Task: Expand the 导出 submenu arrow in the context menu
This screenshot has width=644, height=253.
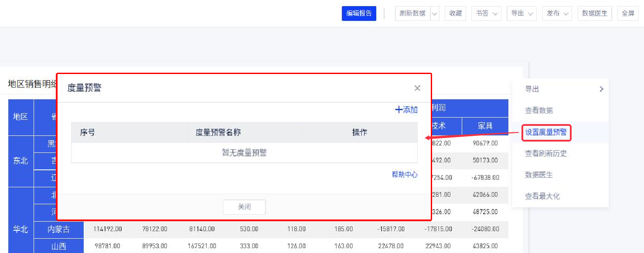Action: click(601, 89)
